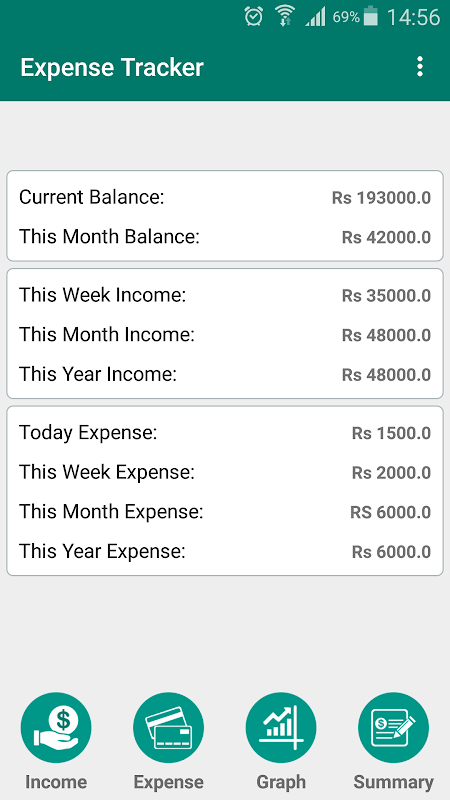The width and height of the screenshot is (450, 800).
Task: Tap the Today Expense row
Action: click(x=224, y=433)
